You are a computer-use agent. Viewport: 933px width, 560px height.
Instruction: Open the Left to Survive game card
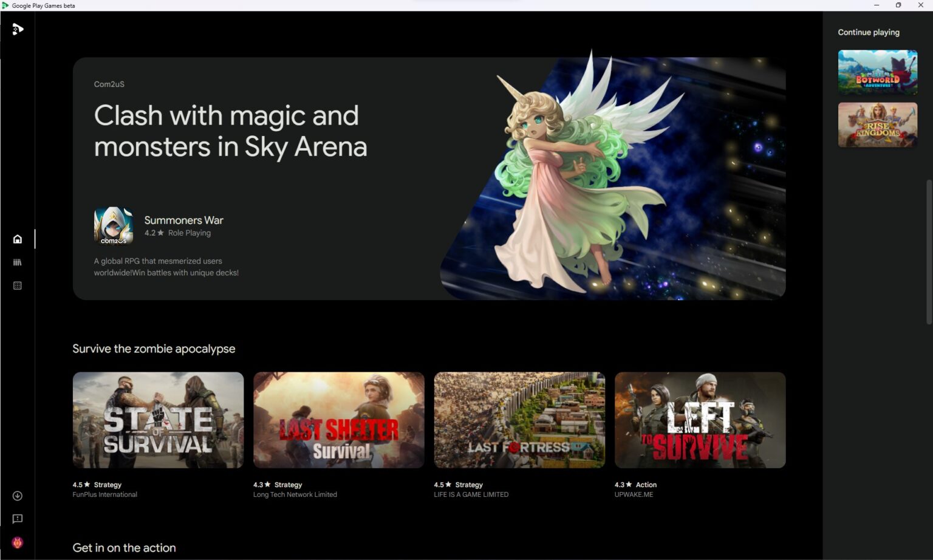[700, 420]
